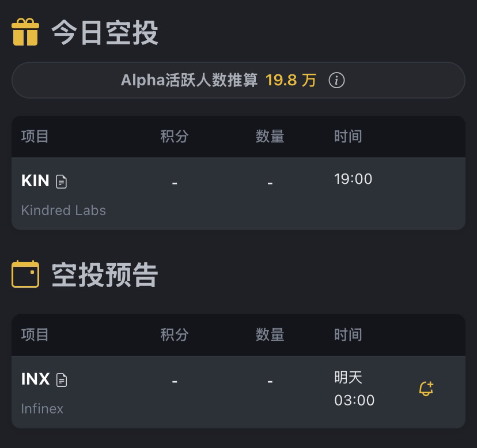Click the Infinex project name
Screen dimensions: 477x448
coord(42,409)
